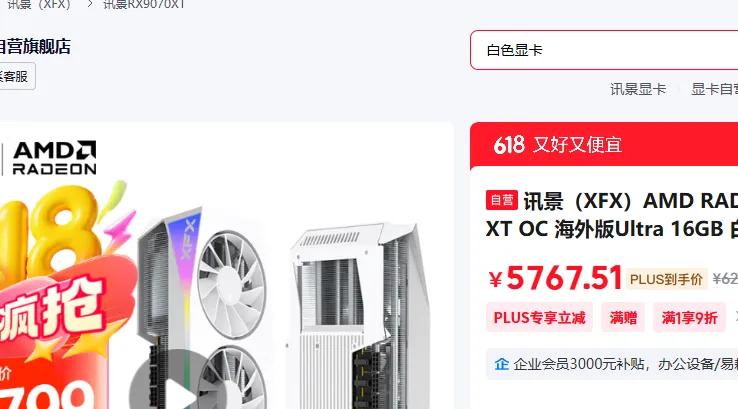Screen dimensions: 738x409
Task: Open the 讯景RX9070XT breadcrumb item
Action: (x=144, y=4)
